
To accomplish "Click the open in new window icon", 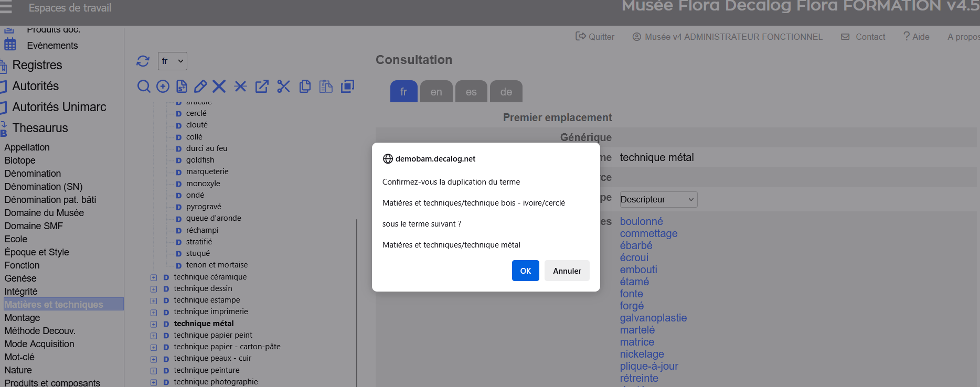I will click(x=262, y=87).
